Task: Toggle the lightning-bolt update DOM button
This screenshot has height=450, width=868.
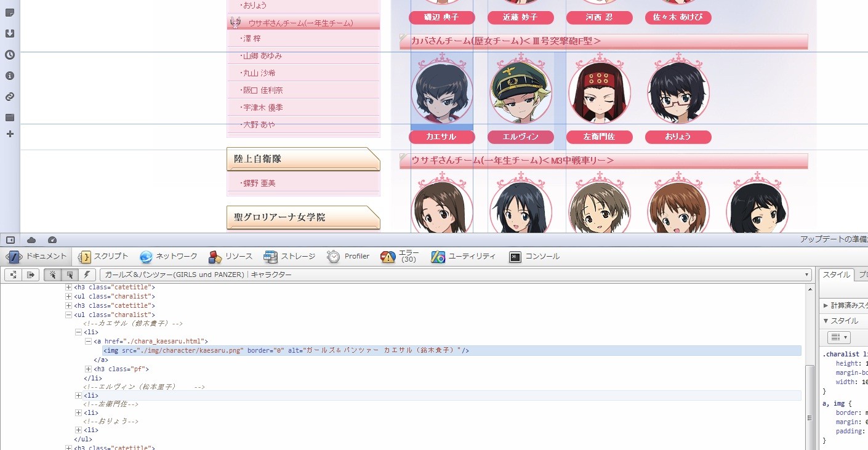Action: pyautogui.click(x=87, y=275)
